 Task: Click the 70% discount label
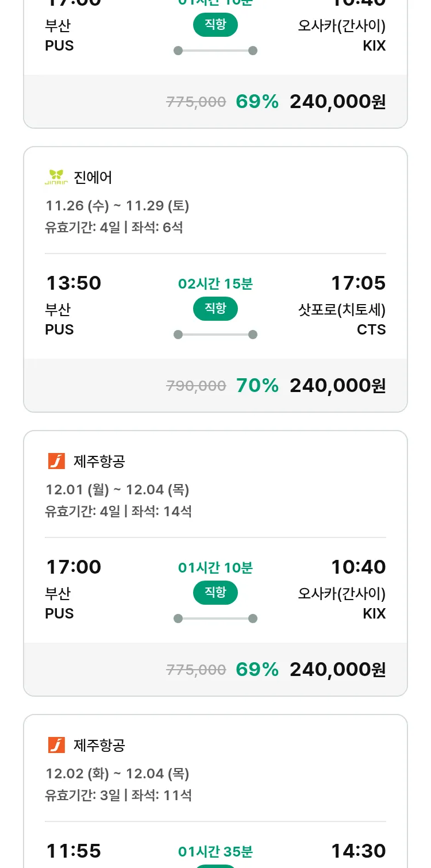pos(257,385)
